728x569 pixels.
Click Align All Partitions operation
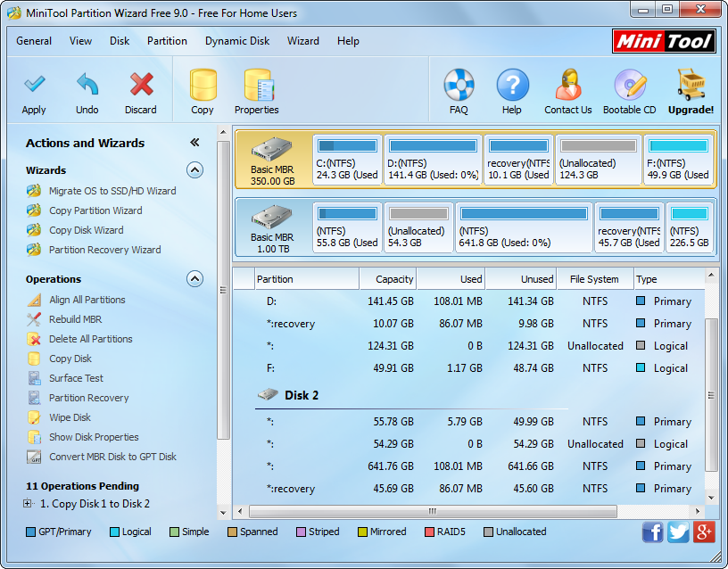coord(87,300)
